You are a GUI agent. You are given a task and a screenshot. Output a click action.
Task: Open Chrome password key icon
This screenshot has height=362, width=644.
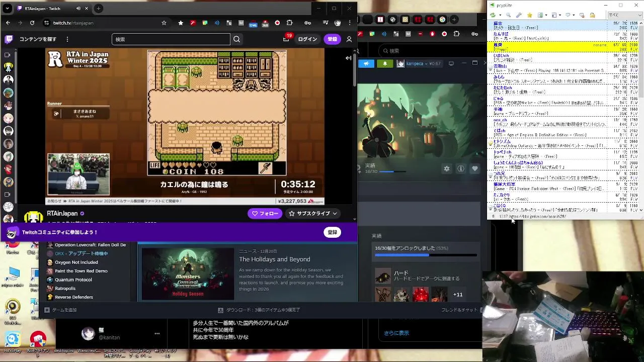307,23
